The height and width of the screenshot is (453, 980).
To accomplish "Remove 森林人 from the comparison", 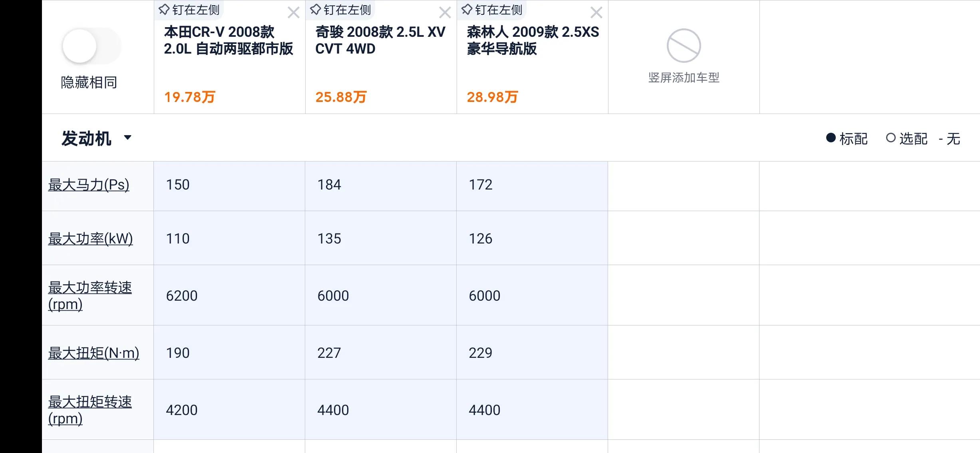I will 596,13.
